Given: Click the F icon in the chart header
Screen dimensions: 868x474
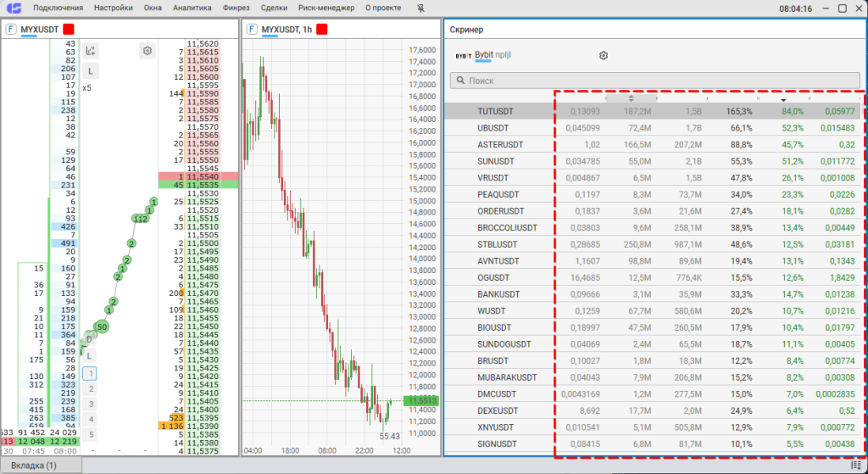Looking at the screenshot, I should point(252,29).
